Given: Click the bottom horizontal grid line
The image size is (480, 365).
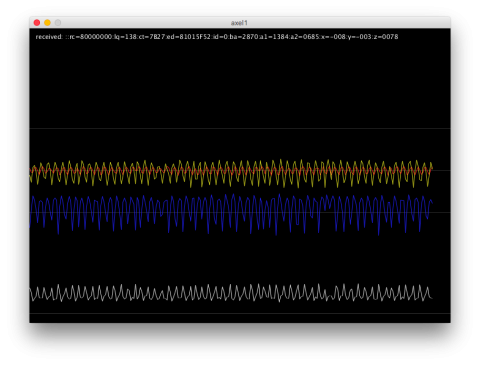Looking at the screenshot, I should pos(240,314).
